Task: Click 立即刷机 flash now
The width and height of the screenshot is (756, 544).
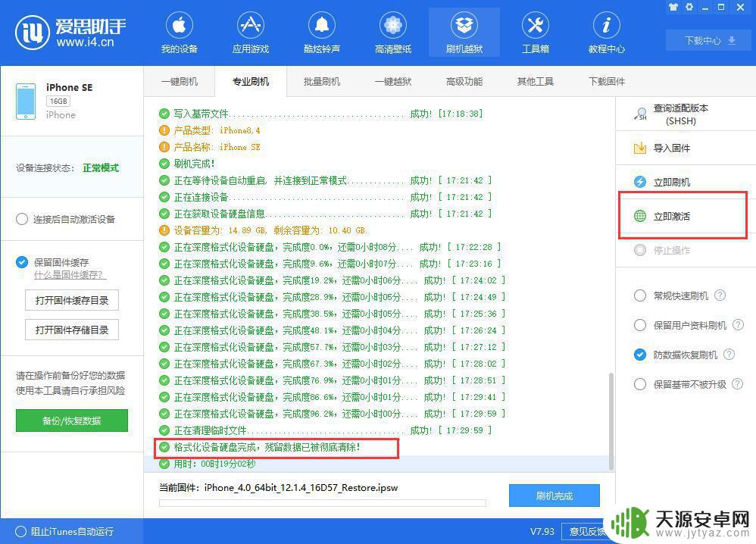Action: tap(686, 182)
